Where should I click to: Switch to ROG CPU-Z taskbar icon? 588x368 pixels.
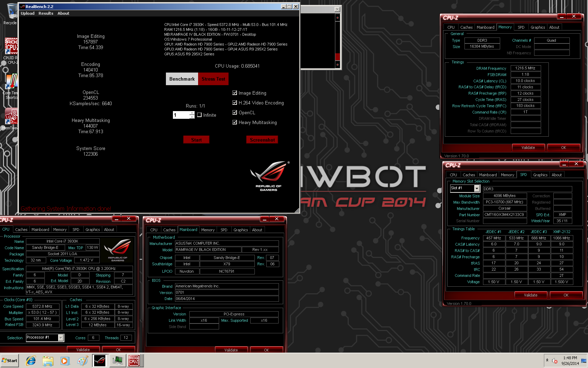point(134,361)
